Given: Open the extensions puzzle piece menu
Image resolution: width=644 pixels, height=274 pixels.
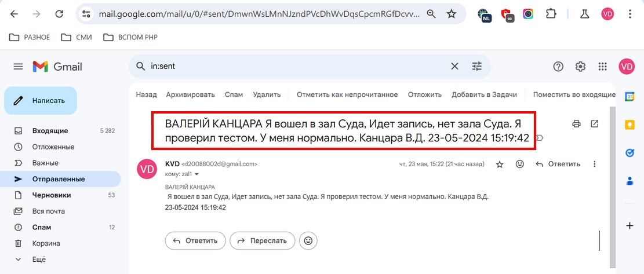Looking at the screenshot, I should [551, 14].
